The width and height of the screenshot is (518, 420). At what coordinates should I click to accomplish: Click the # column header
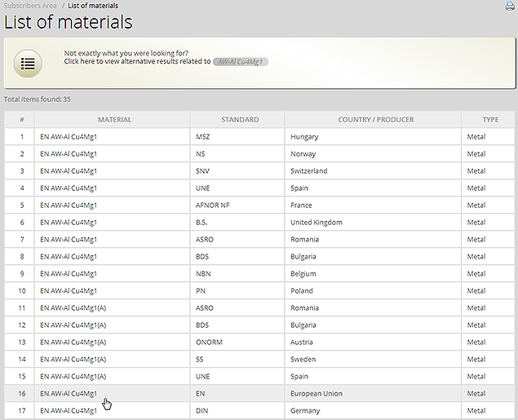click(x=19, y=120)
